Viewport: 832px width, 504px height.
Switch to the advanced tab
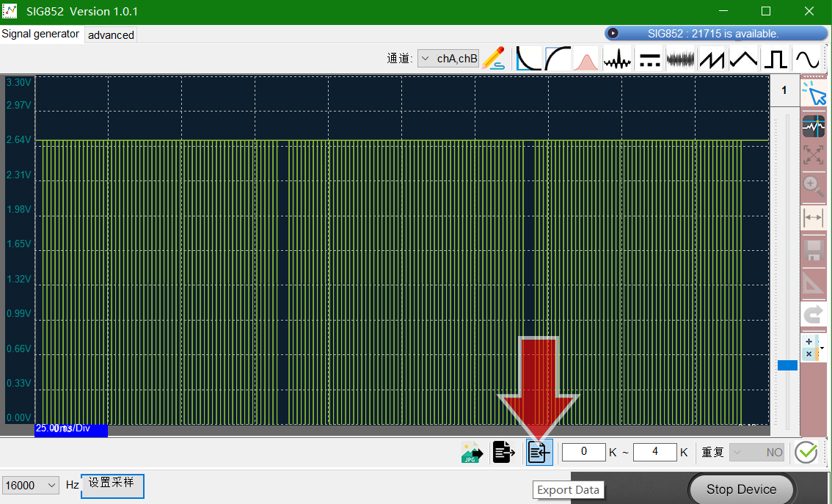[111, 35]
